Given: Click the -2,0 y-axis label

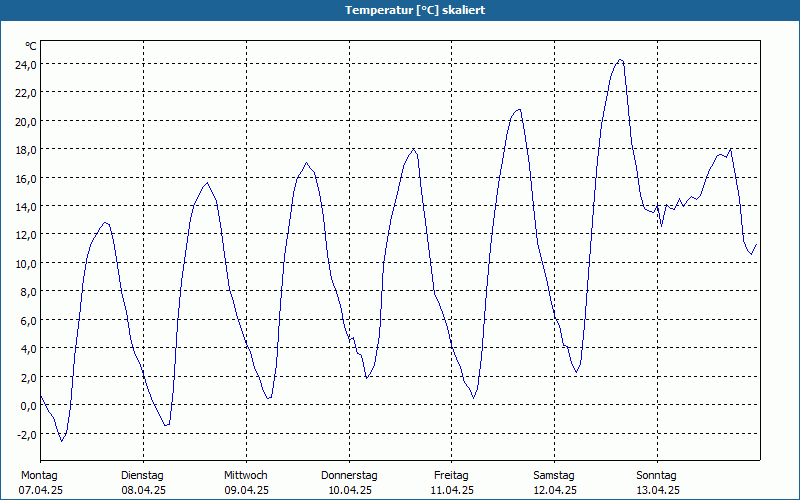Looking at the screenshot, I should [x=27, y=435].
